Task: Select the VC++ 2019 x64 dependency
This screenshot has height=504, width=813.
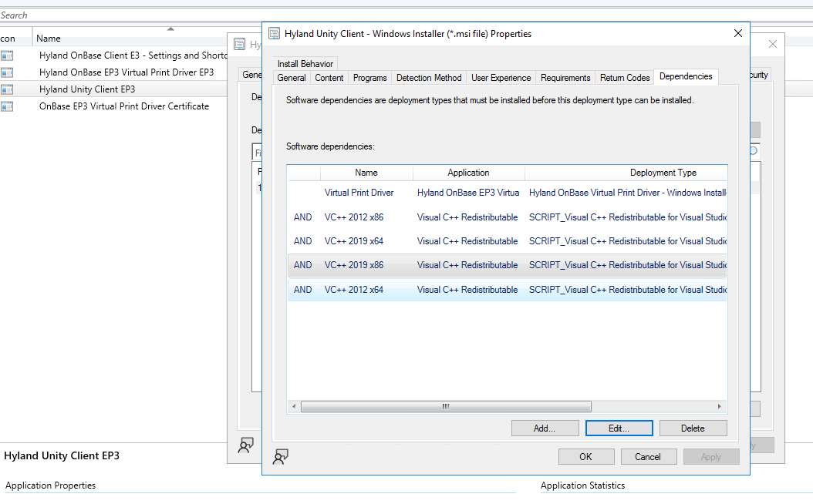Action: 508,241
